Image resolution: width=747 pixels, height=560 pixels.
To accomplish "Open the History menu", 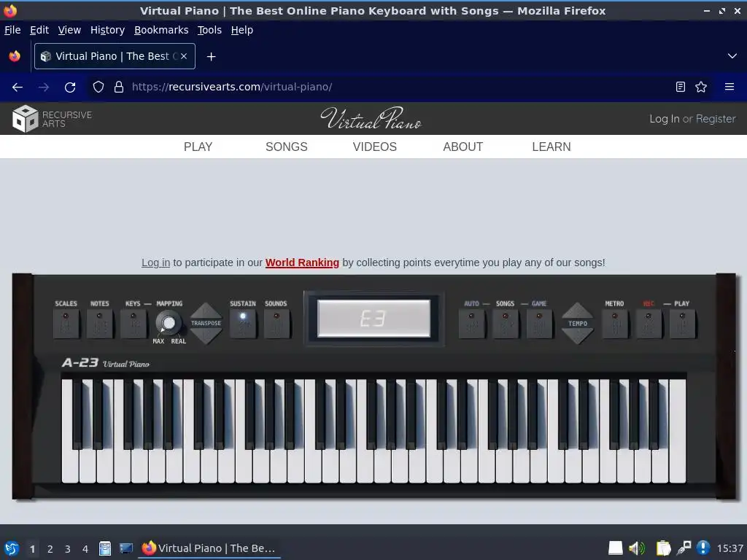I will (x=108, y=30).
